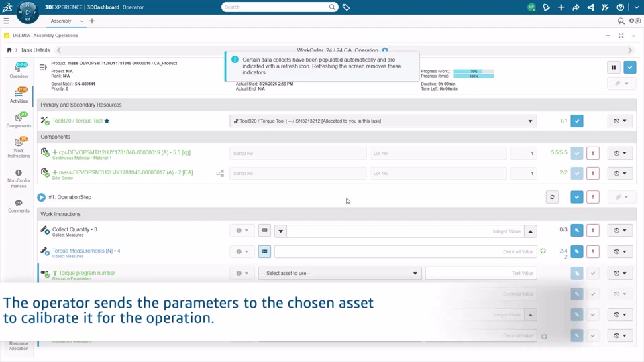The image size is (644, 362).
Task: Click the search magnifier icon
Action: 332,7
